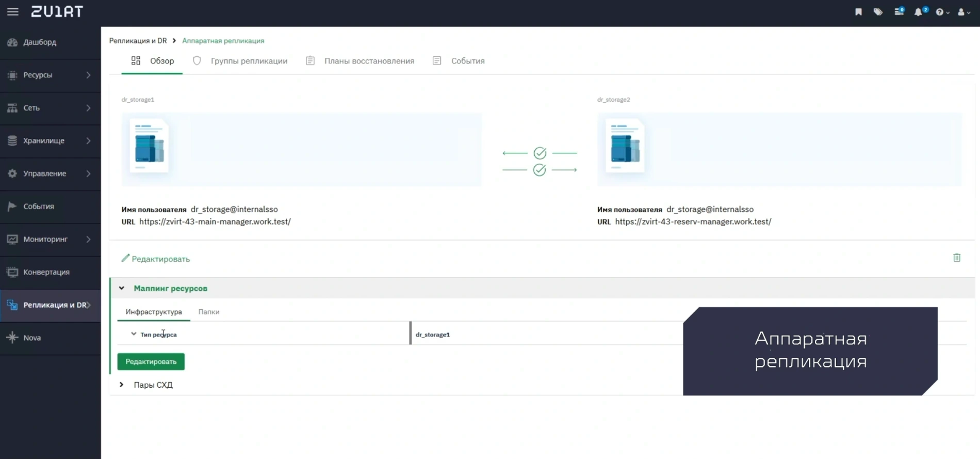Click the dr_storage2 storage illustration
The image size is (980, 459).
(625, 146)
